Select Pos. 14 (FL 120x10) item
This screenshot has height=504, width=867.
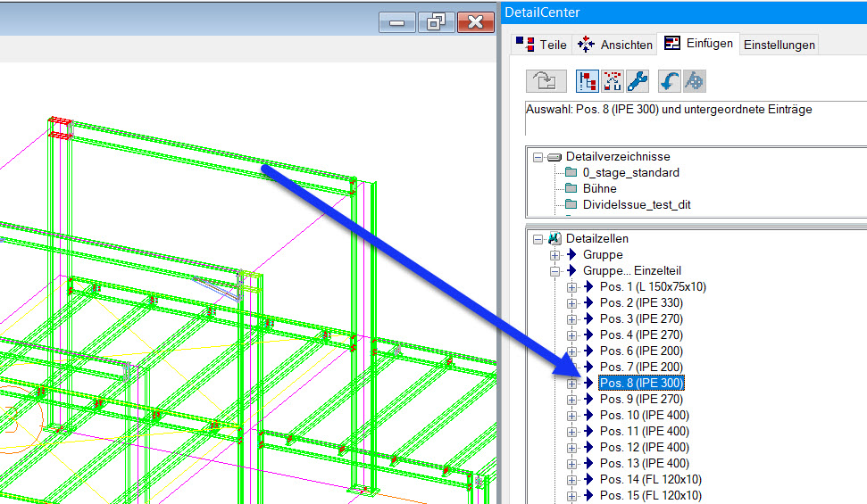[651, 479]
